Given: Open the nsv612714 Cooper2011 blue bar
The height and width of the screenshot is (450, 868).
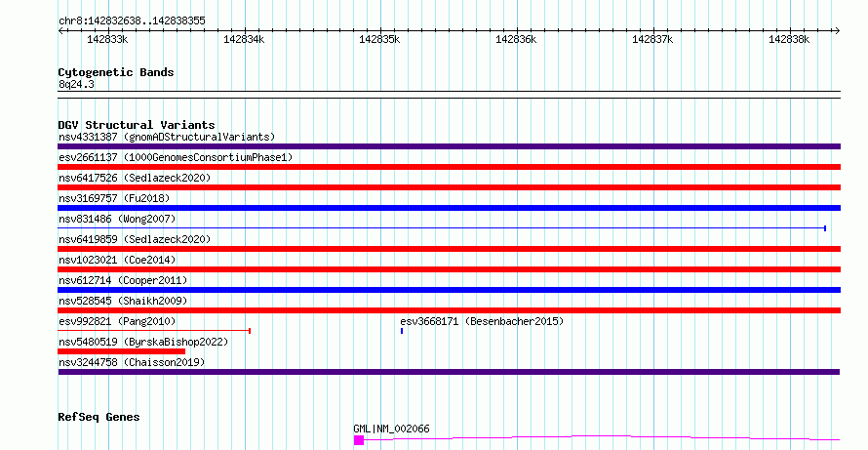Looking at the screenshot, I should click(x=449, y=290).
